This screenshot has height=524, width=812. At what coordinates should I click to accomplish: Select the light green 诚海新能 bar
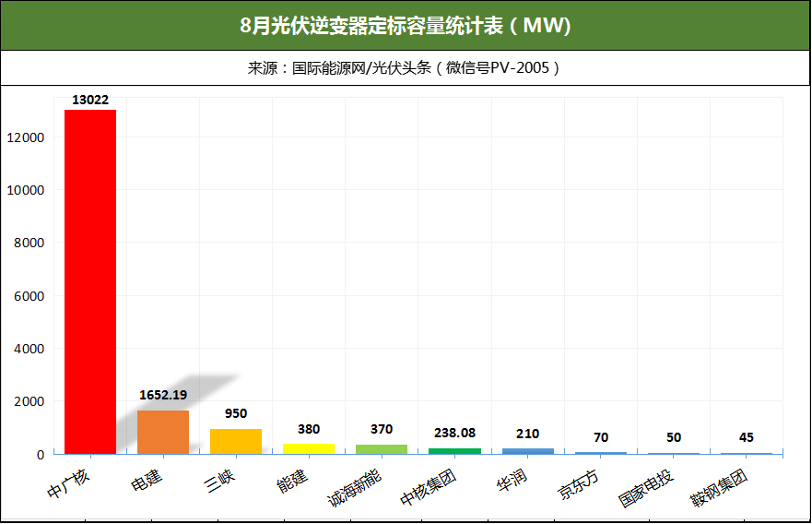click(x=382, y=449)
